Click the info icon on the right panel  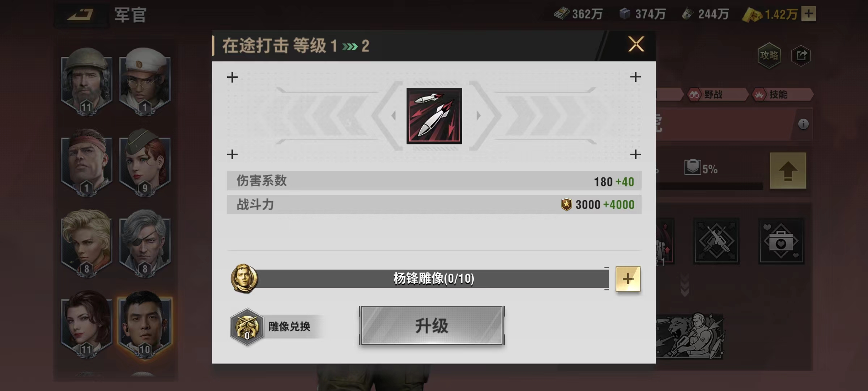click(x=803, y=124)
